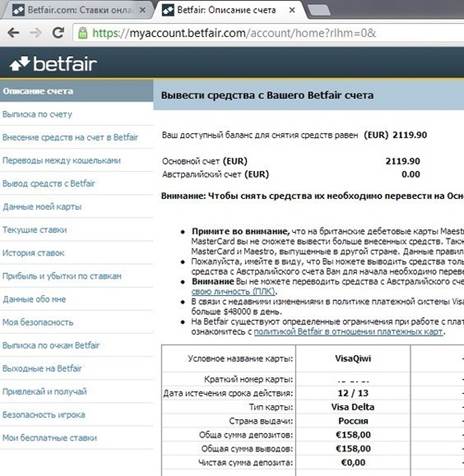464x476 pixels.
Task: Click the heading Вывести средства с Вашего Betfair счета
Action: 267,95
